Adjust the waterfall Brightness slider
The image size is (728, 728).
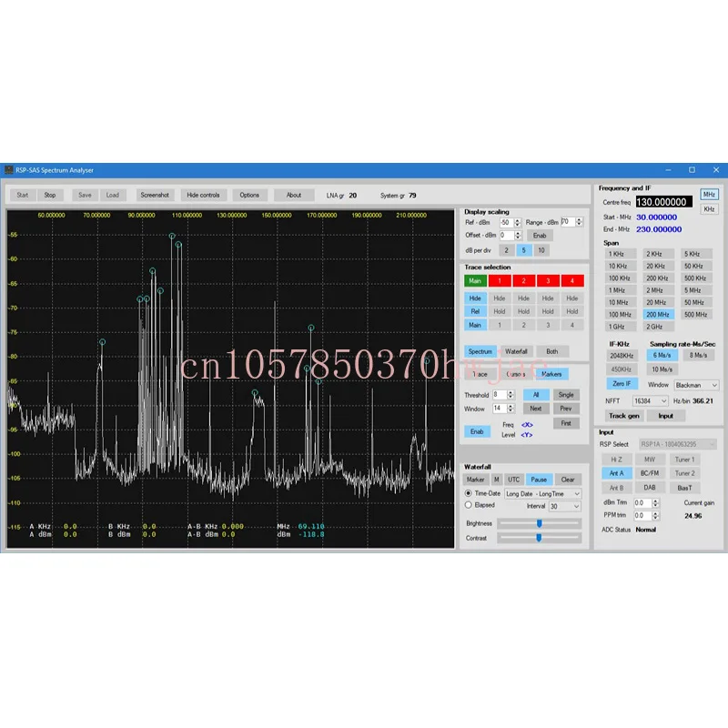click(540, 523)
